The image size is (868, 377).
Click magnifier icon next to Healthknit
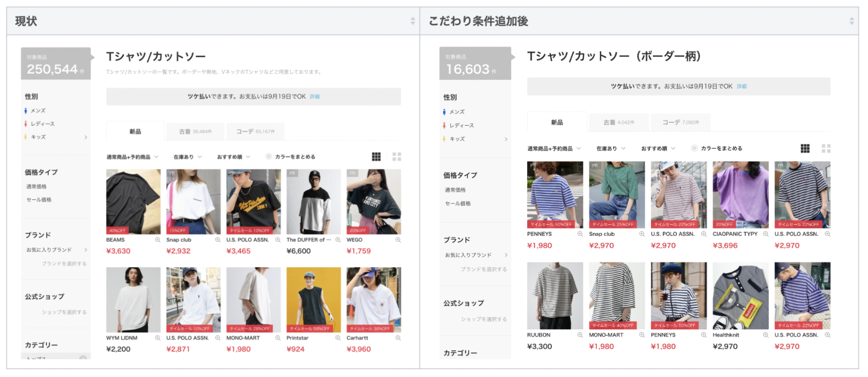766,335
